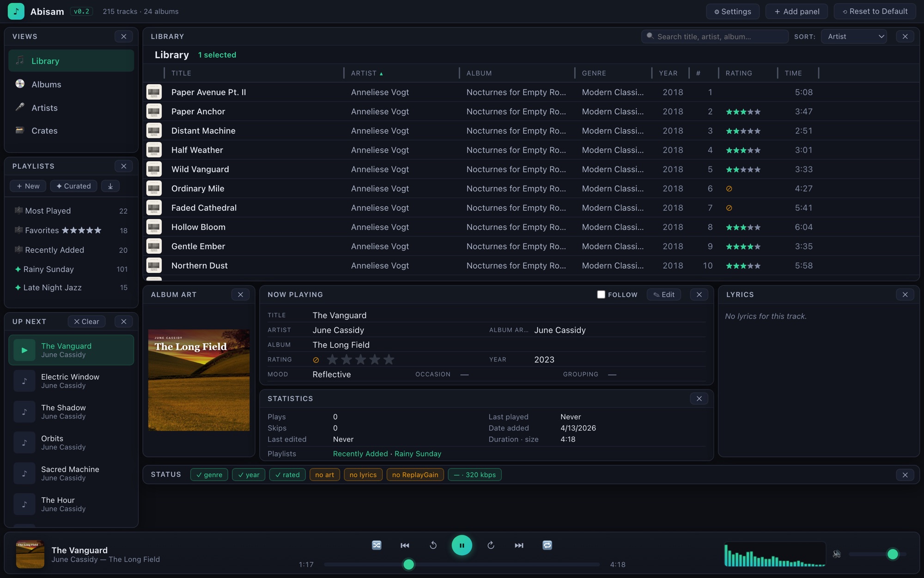Adjust the volume slider
The width and height of the screenshot is (924, 578).
877,554
